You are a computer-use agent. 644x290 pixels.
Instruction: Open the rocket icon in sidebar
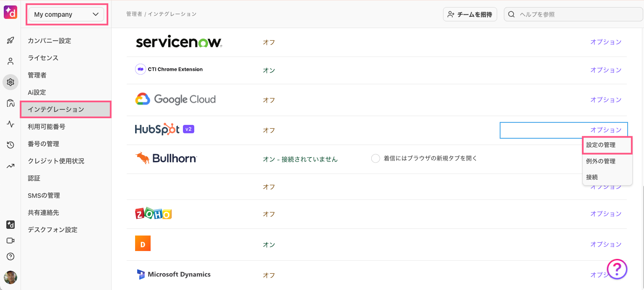click(x=10, y=41)
